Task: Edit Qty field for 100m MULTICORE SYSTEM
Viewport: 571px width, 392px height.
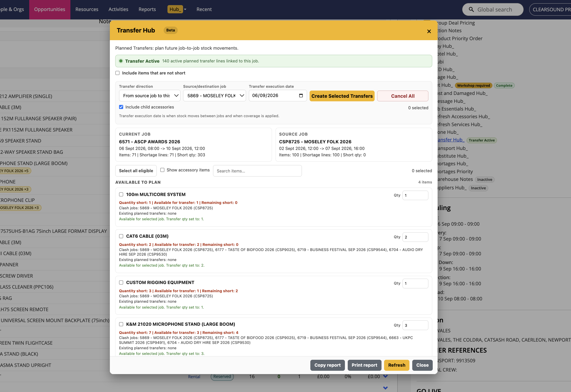Action: [x=415, y=195]
